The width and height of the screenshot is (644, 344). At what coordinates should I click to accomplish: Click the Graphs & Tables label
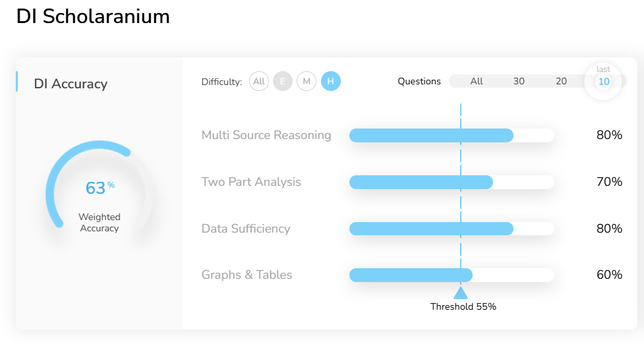247,275
